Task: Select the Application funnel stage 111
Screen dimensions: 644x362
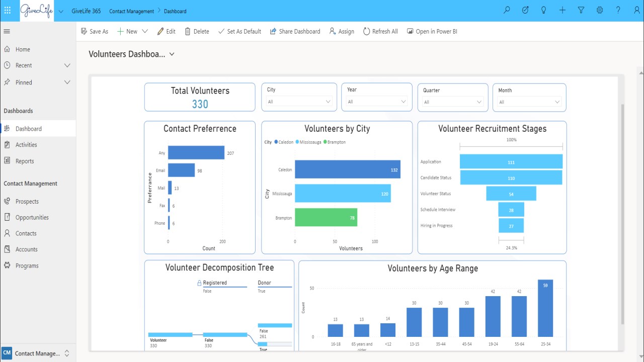Action: (511, 162)
